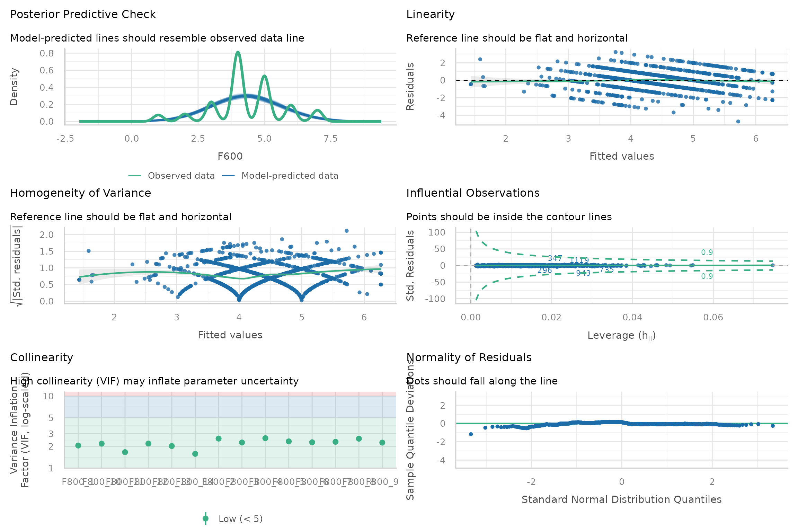Click the green Low (< 5) legend marker
This screenshot has height=532, width=798.
point(205,518)
